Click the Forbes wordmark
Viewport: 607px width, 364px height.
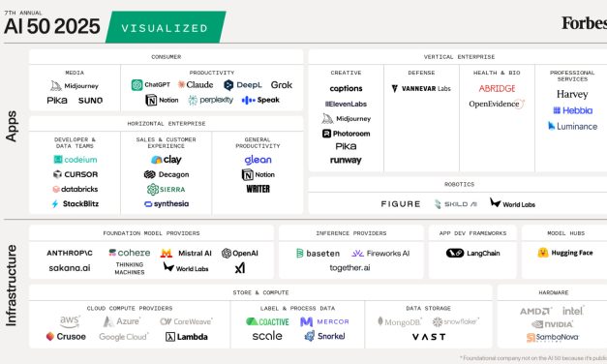[584, 23]
